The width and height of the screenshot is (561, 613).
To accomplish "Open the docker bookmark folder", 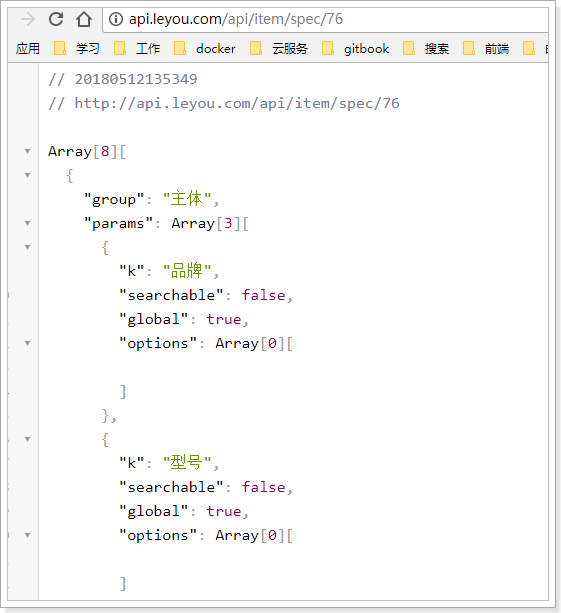I will (x=204, y=48).
